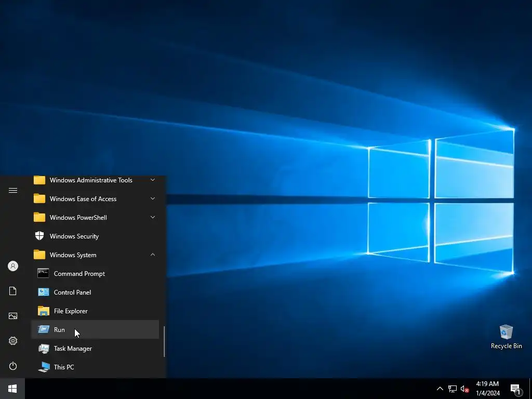
Task: Click the muted volume icon in tray
Action: coord(464,389)
